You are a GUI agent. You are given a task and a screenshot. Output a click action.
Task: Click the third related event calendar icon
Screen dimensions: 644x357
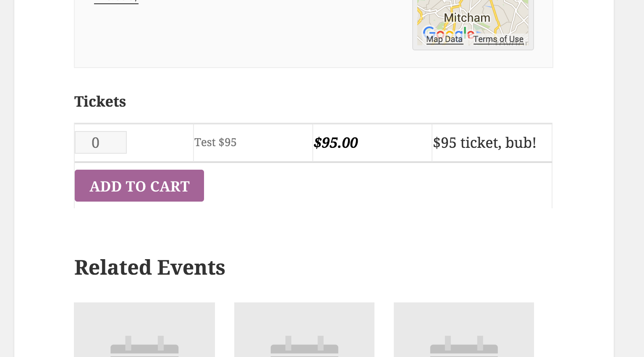point(464,346)
